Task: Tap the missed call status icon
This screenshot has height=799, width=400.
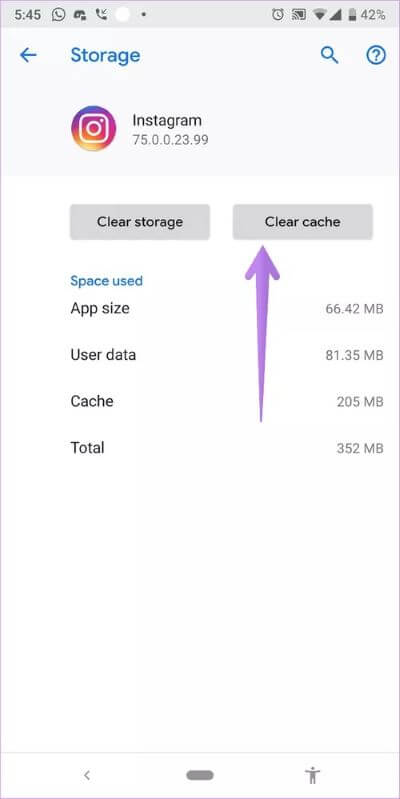Action: pyautogui.click(x=102, y=15)
